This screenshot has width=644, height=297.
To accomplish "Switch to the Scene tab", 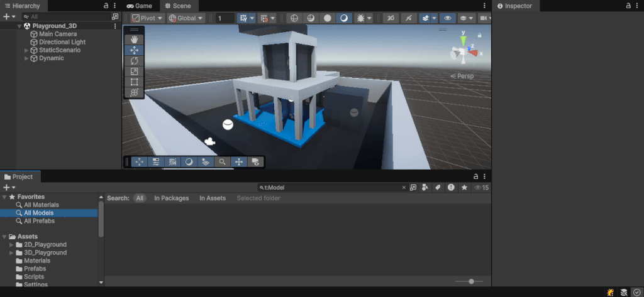I will 178,6.
